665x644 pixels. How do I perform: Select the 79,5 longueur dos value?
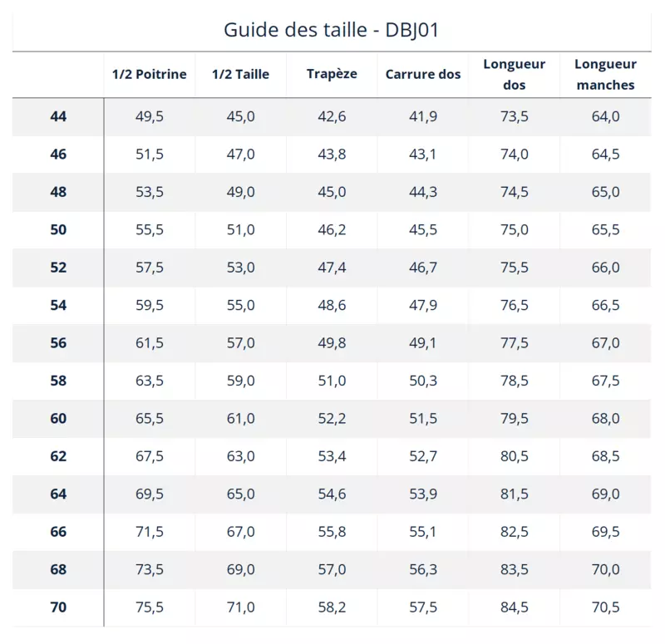click(x=514, y=419)
